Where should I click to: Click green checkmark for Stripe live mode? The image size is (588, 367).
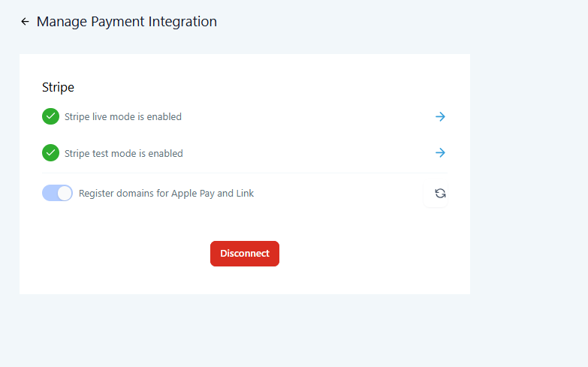[50, 116]
